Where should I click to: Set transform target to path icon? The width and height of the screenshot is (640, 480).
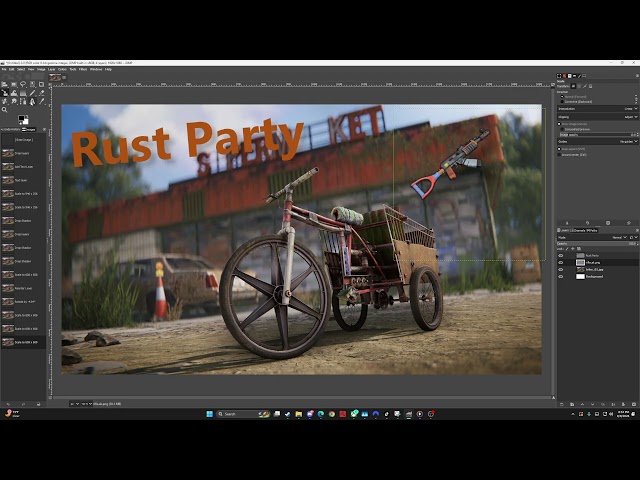click(585, 86)
